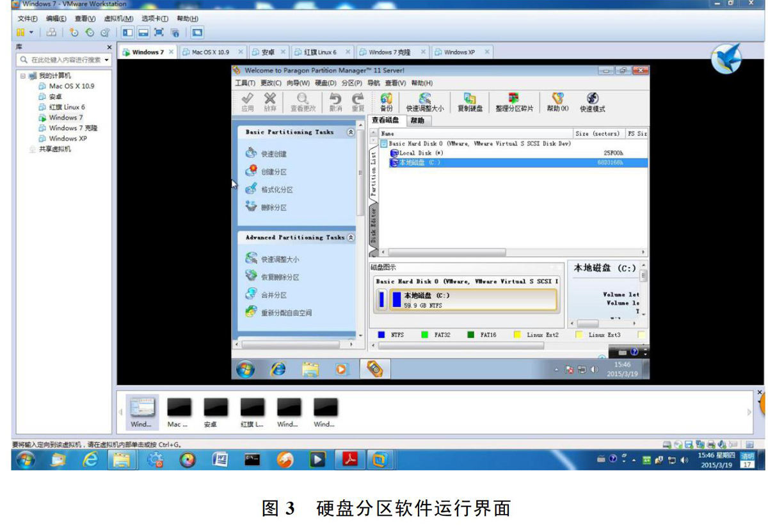Select the Mac thumbnail in VM strip
Viewport: 768px width, 532px height.
pos(178,413)
